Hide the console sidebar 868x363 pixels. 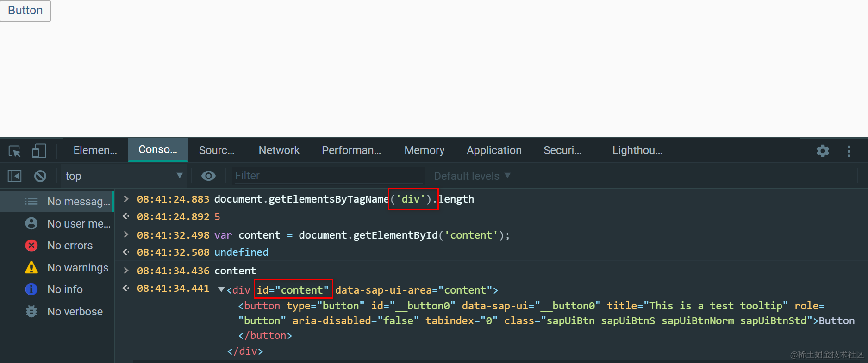(15, 176)
